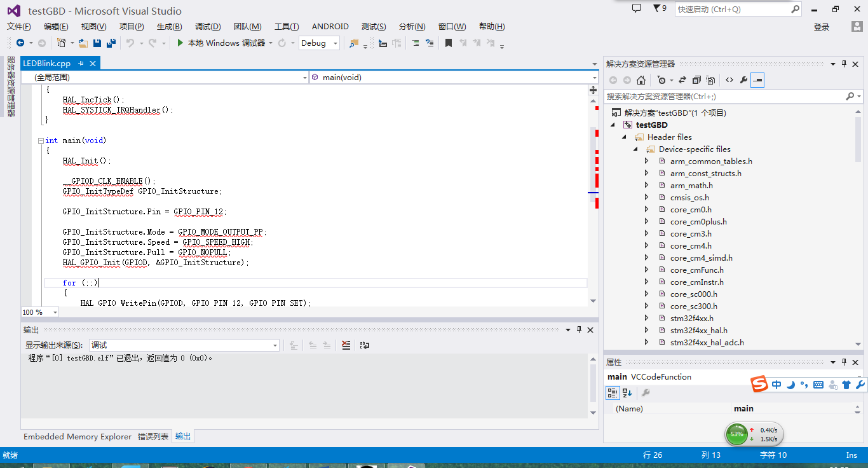
Task: Click the navigate backward arrow icon
Action: tap(20, 43)
